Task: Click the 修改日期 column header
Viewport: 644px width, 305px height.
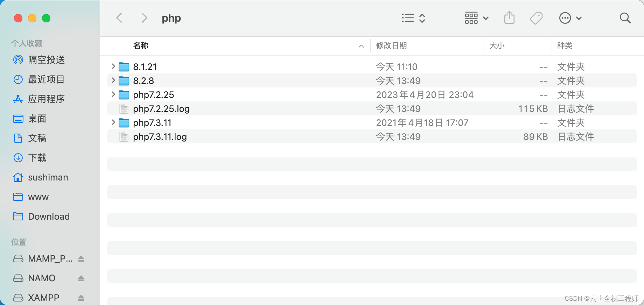Action: [391, 45]
